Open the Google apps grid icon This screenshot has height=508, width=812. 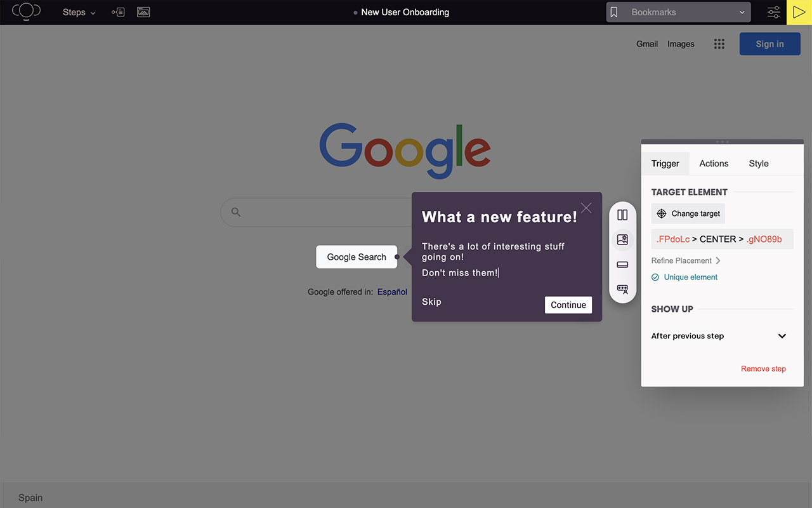pos(719,44)
